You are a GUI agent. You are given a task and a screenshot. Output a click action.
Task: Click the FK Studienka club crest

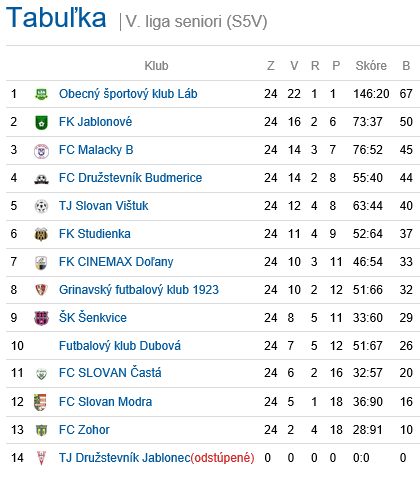[x=41, y=234]
